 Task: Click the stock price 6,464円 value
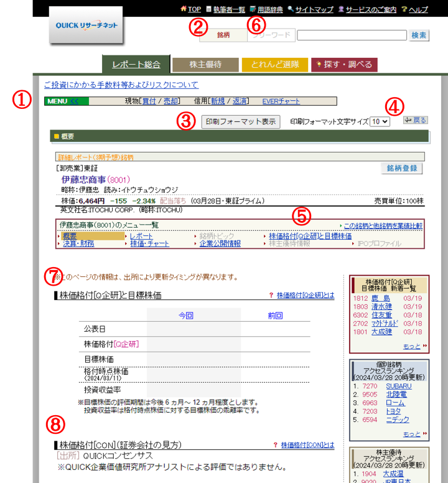(x=91, y=201)
